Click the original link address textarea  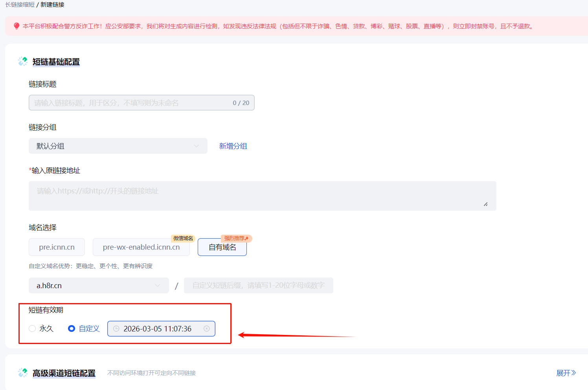262,196
